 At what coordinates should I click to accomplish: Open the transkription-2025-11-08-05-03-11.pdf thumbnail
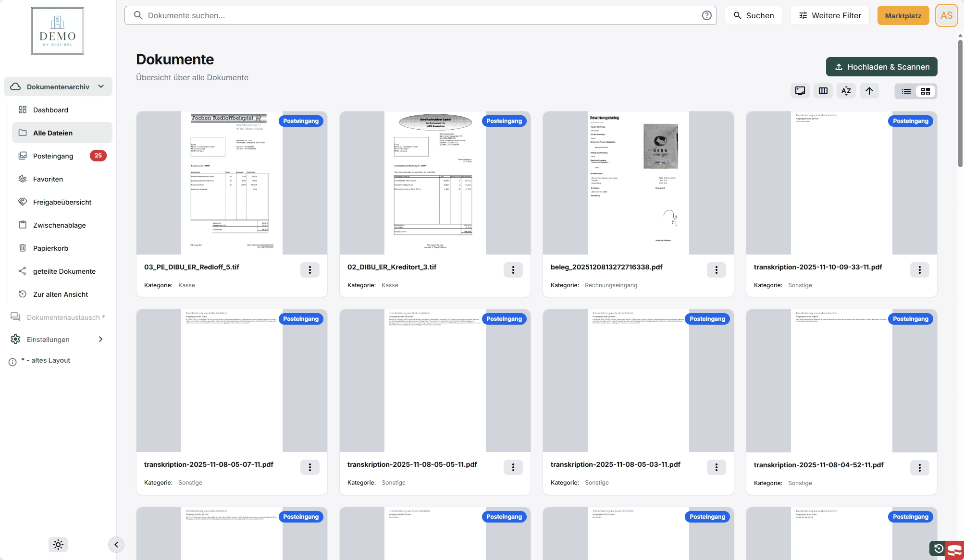coord(638,380)
